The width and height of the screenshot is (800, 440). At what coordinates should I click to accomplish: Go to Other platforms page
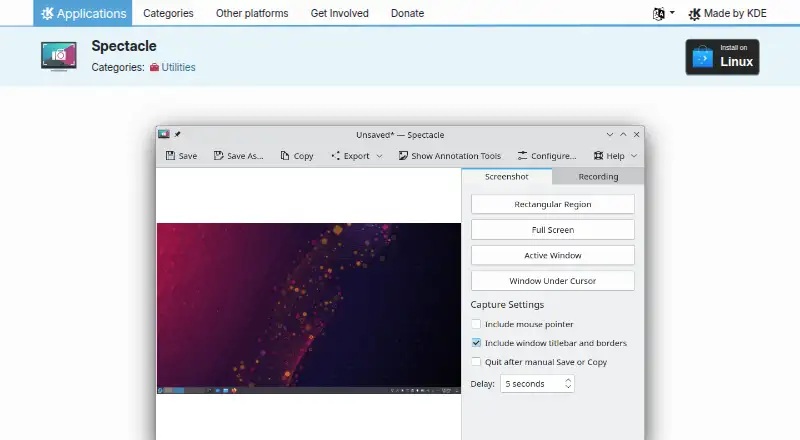[252, 13]
